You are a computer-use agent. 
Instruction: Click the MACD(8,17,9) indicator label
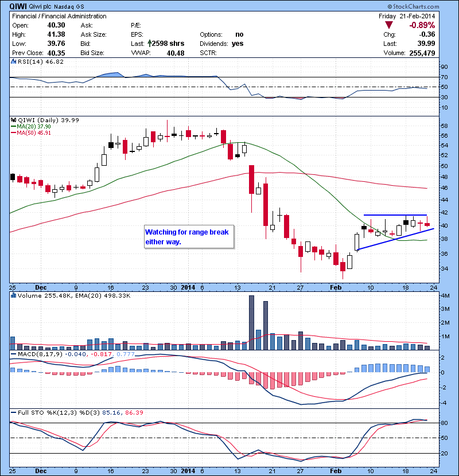tap(40, 354)
